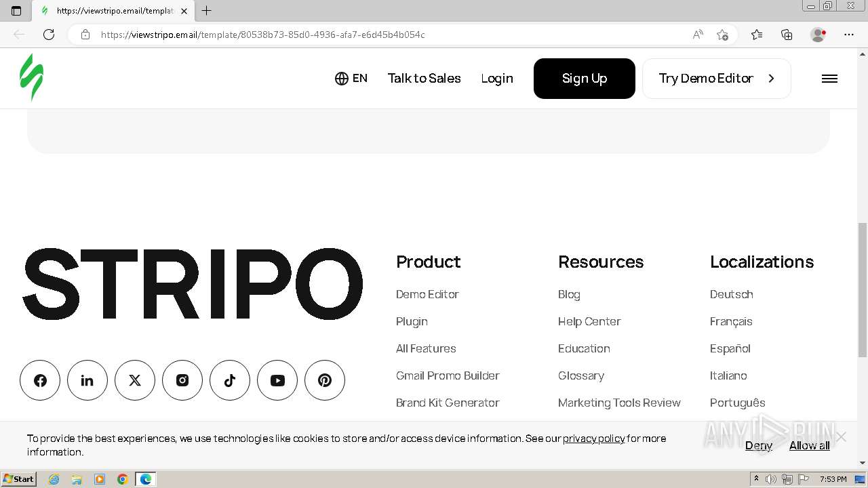Viewport: 868px width, 488px height.
Task: Click the green Stripo logo in header
Action: (31, 77)
